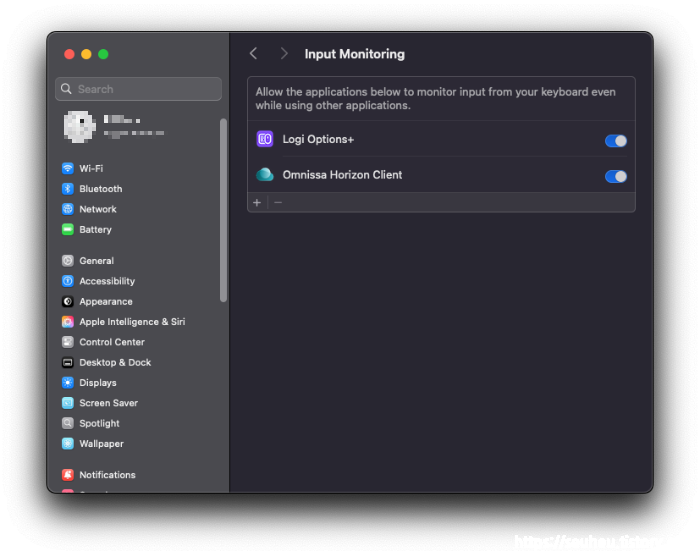The height and width of the screenshot is (555, 700).
Task: Add an application with the plus button
Action: [257, 203]
